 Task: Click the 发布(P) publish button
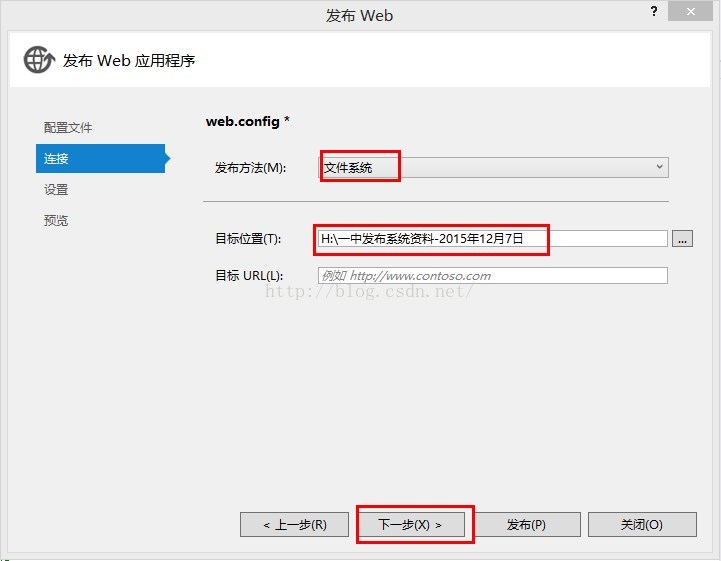coord(526,525)
